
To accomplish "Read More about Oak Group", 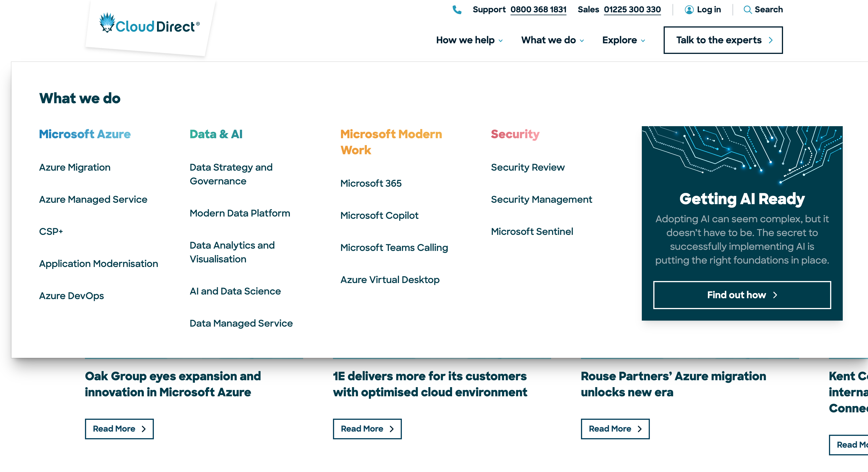I will click(119, 429).
